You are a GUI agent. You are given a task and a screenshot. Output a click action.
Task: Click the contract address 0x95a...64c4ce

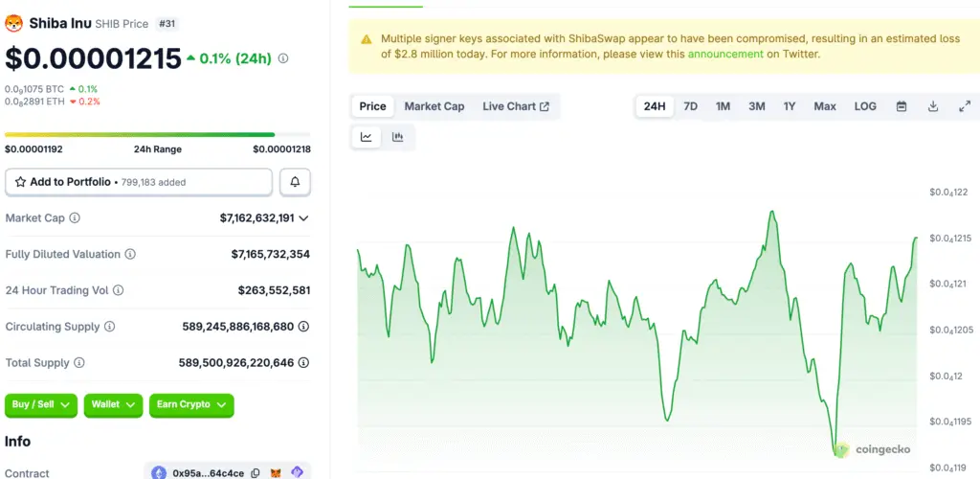pos(208,473)
